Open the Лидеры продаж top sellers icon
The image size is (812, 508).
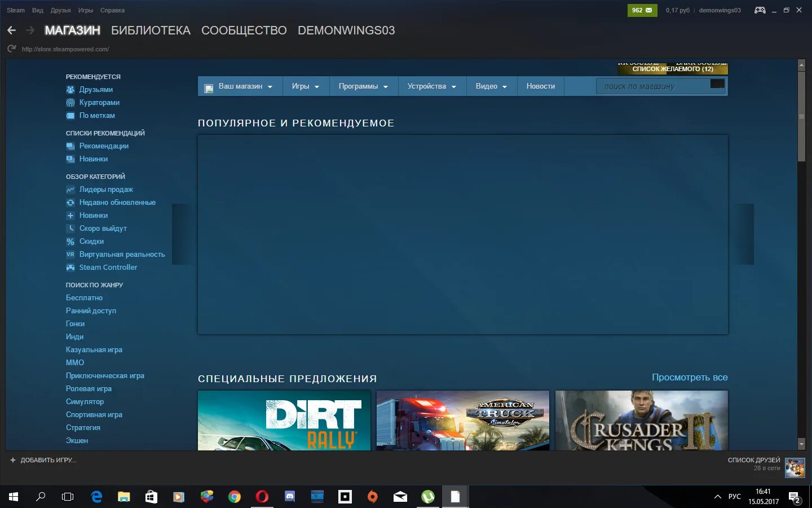[70, 190]
